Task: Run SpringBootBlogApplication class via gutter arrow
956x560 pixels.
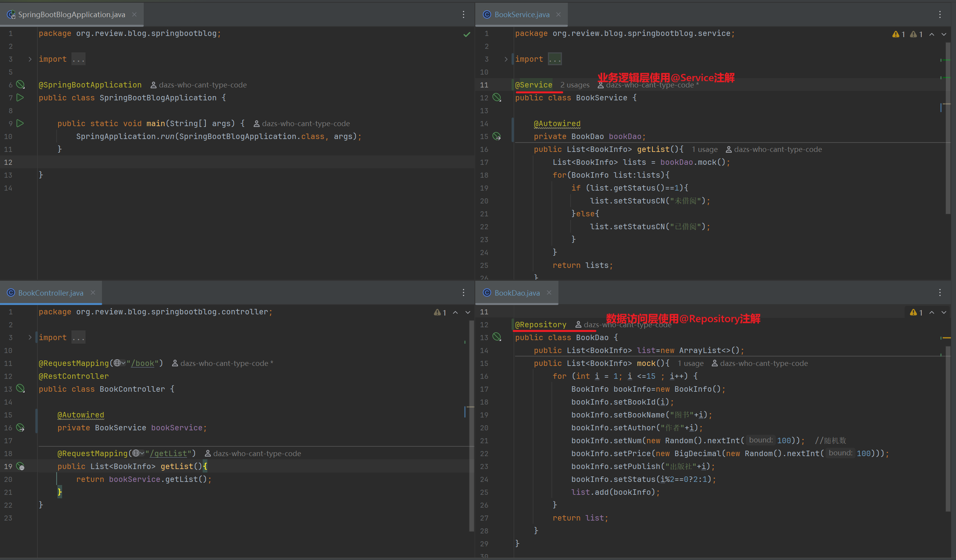Action: tap(20, 98)
